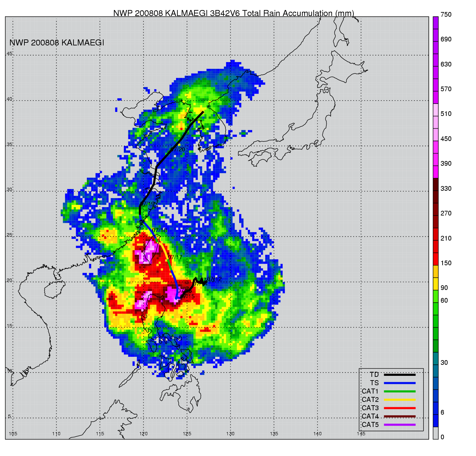Viewport: 476px width, 456px height.
Task: Select the 07/18 track date label
Action: coord(159,230)
